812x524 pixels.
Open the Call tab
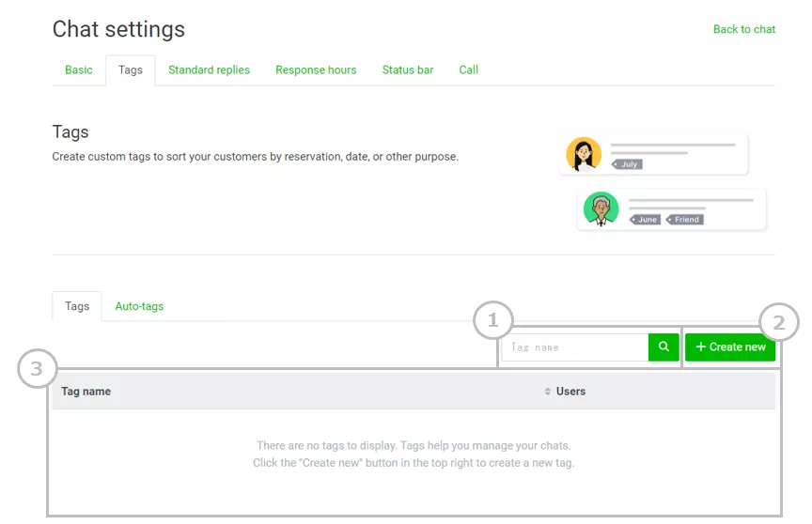coord(469,69)
